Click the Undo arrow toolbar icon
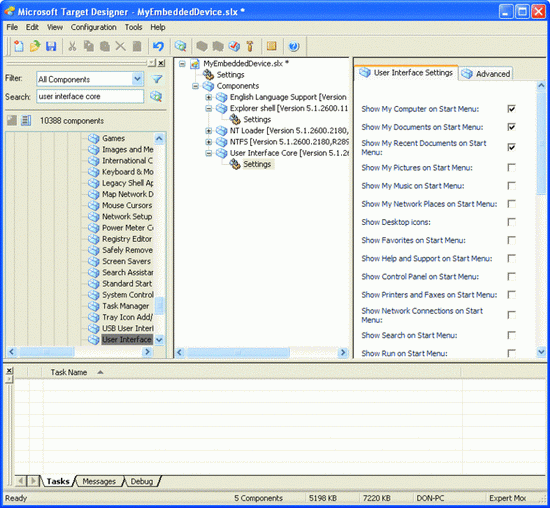Viewport: 550px width, 508px height. tap(158, 46)
